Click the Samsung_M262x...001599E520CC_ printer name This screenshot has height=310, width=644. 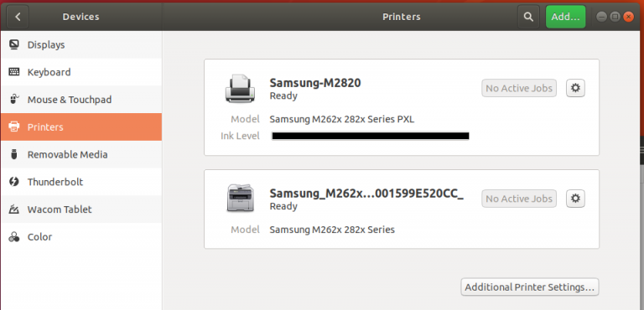(366, 194)
